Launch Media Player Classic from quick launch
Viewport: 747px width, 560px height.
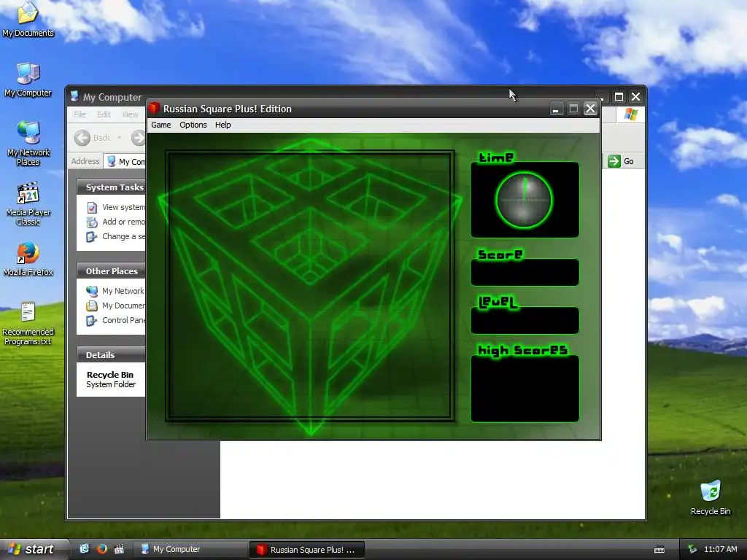tap(119, 549)
